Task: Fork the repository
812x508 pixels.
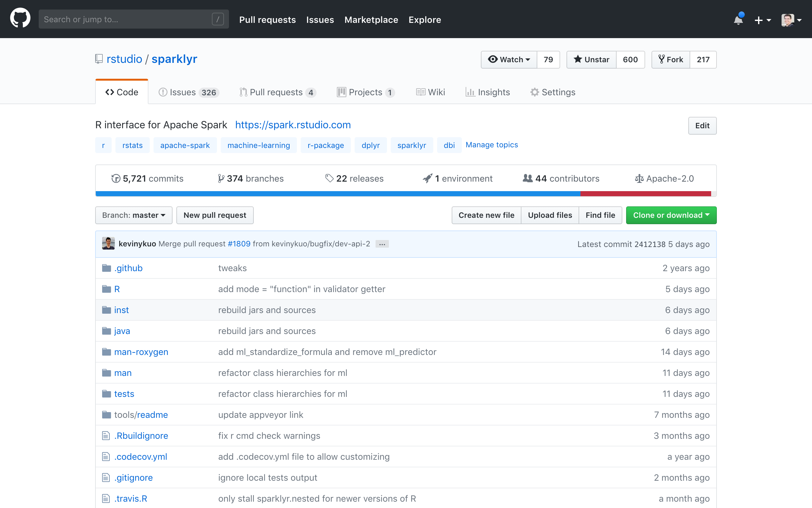Action: [671, 59]
